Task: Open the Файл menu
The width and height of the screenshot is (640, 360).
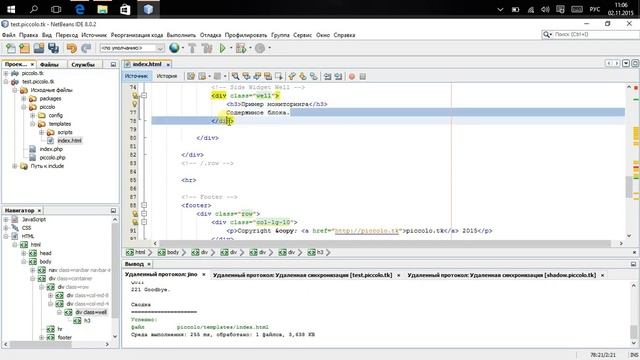Action: pos(9,35)
